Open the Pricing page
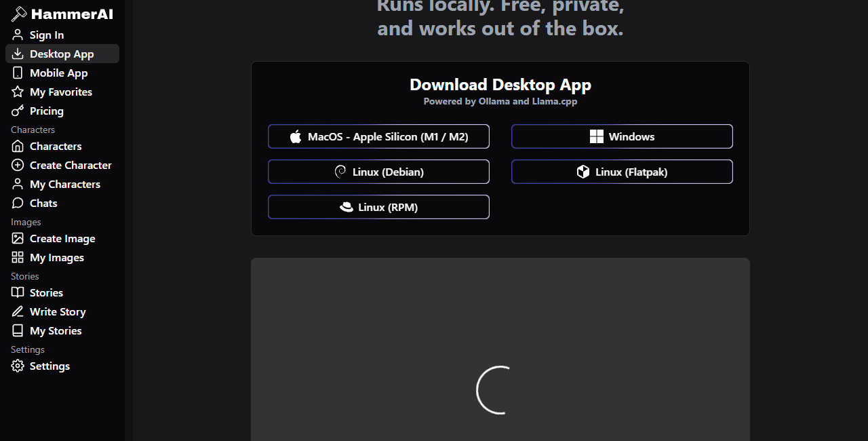The width and height of the screenshot is (868, 441). click(62, 111)
